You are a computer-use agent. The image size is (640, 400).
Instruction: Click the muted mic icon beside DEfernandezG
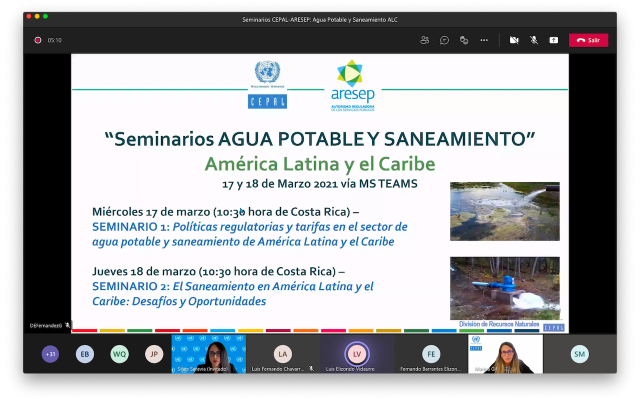click(68, 325)
